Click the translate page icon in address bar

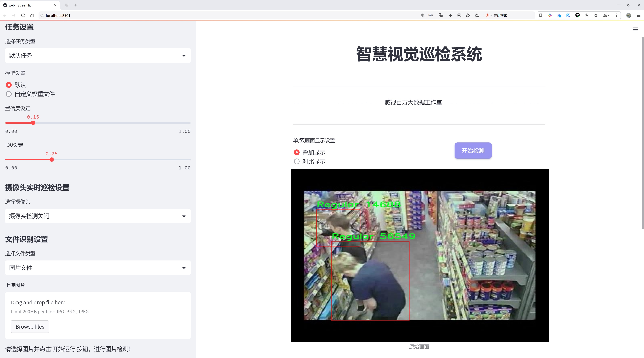click(441, 16)
